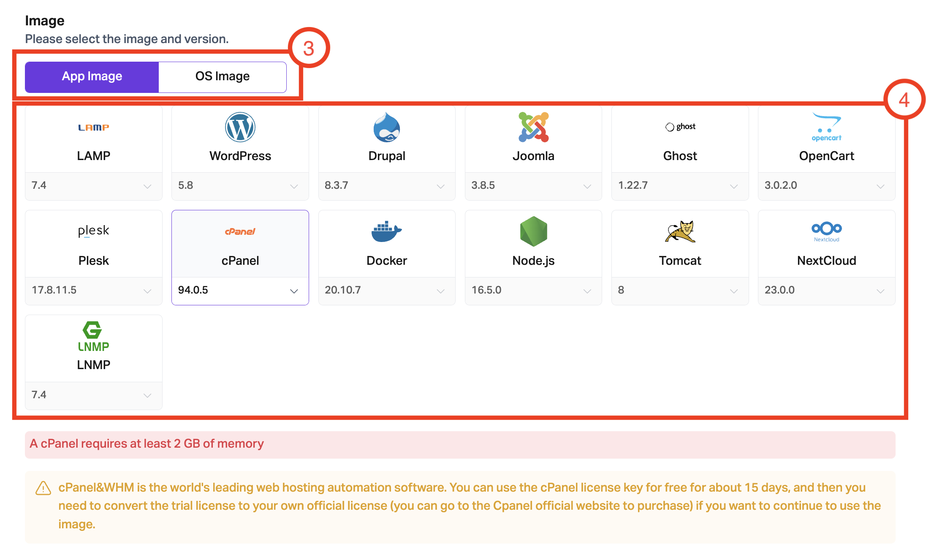
Task: Choose the Nextcloud logo icon
Action: (827, 232)
